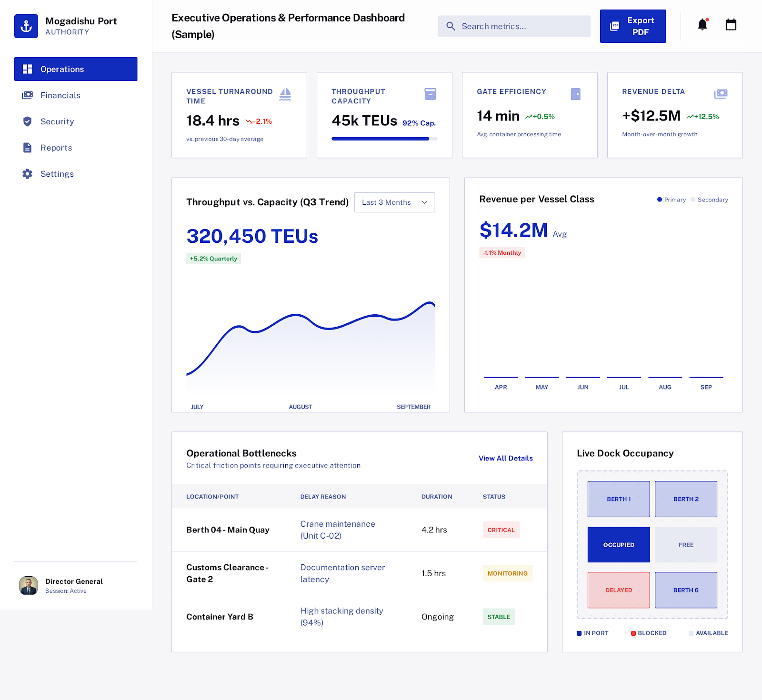Click the Settings gear icon
This screenshot has height=700, width=762.
(x=27, y=174)
